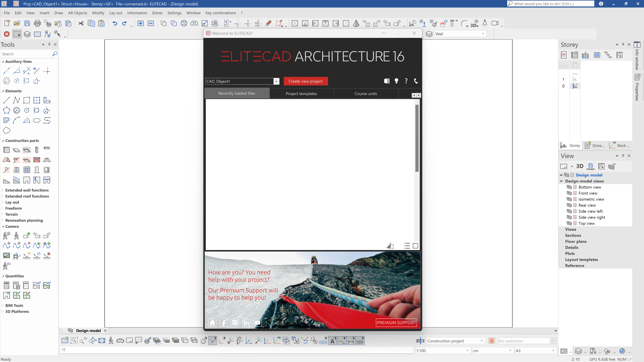Screen dimensions: 644x362
Task: Collapse the Design-model views tree node
Action: pos(561,181)
